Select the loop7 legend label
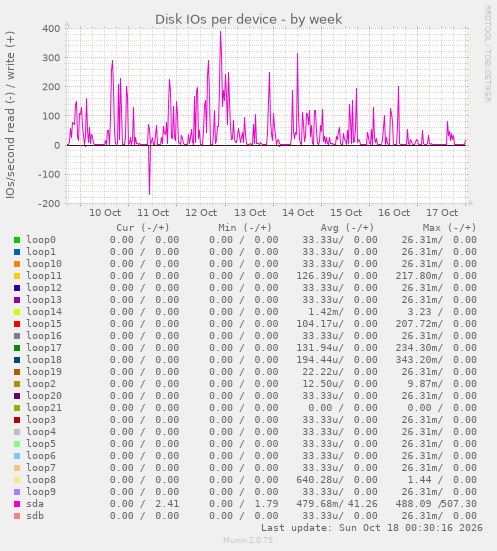Screen dimensions: 497x551 point(41,468)
